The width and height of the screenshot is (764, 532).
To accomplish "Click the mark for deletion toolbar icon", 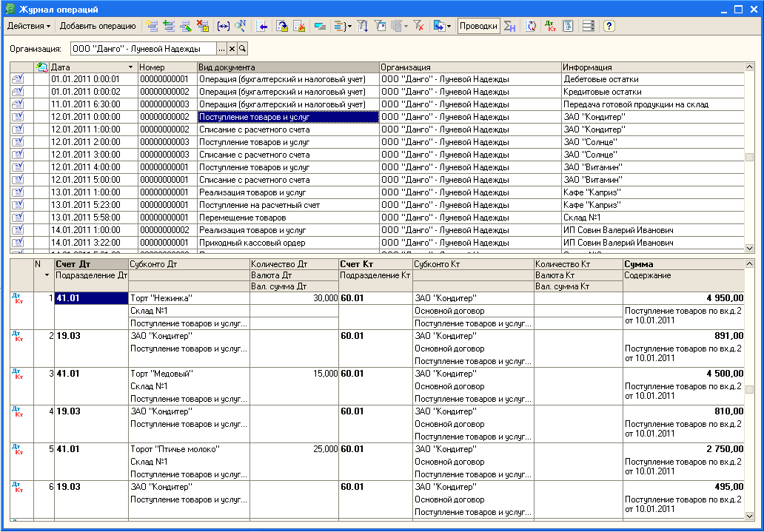I will pos(204,26).
